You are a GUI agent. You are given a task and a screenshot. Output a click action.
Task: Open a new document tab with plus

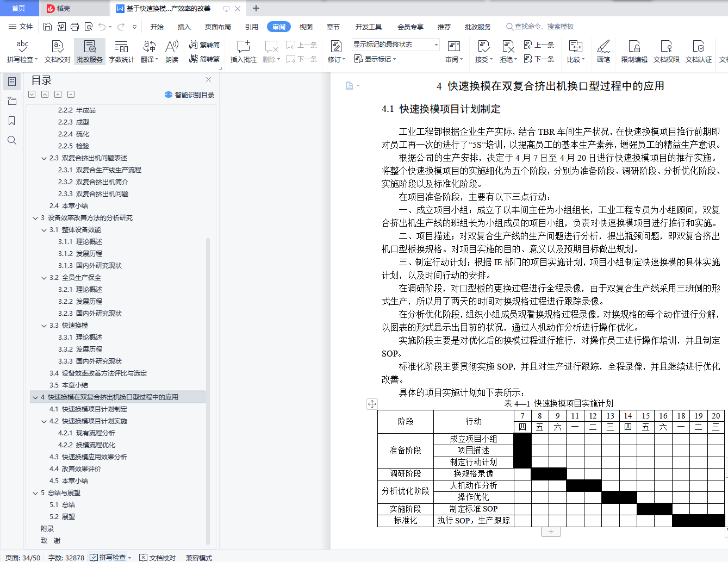pos(256,8)
